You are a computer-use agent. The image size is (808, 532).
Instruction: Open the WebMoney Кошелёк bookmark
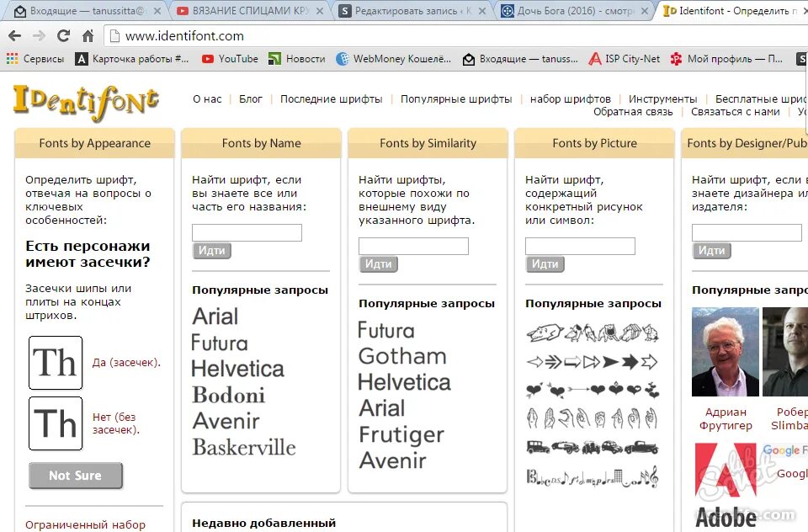(394, 59)
